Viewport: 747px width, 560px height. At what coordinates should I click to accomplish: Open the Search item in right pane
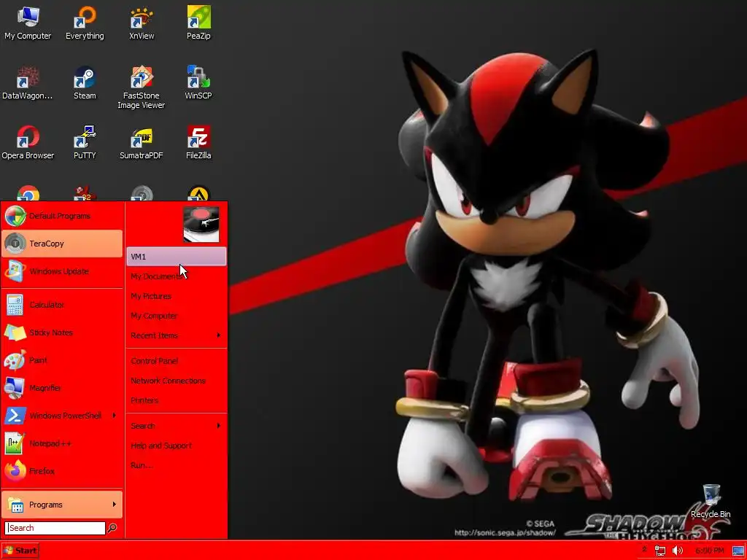[x=177, y=426]
